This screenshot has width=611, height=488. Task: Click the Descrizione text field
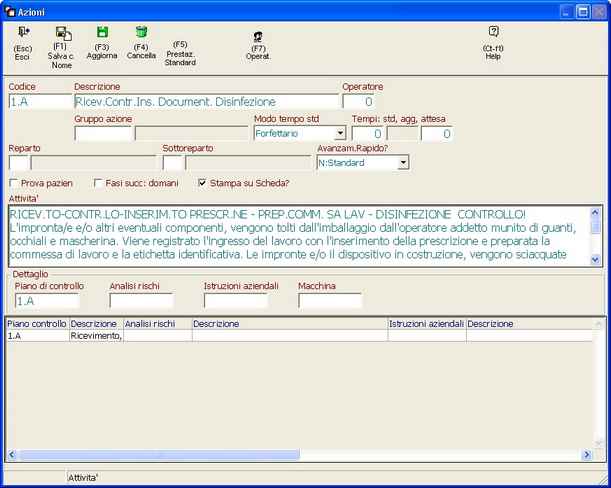point(206,102)
